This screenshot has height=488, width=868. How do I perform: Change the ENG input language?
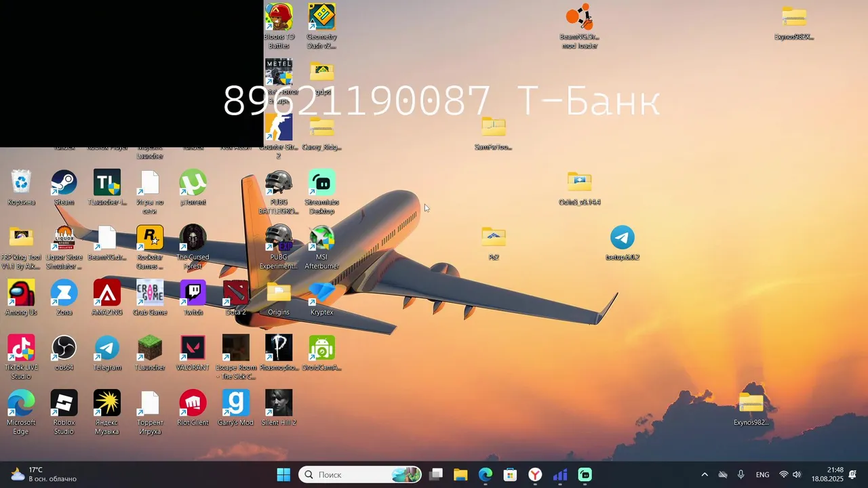coord(763,474)
